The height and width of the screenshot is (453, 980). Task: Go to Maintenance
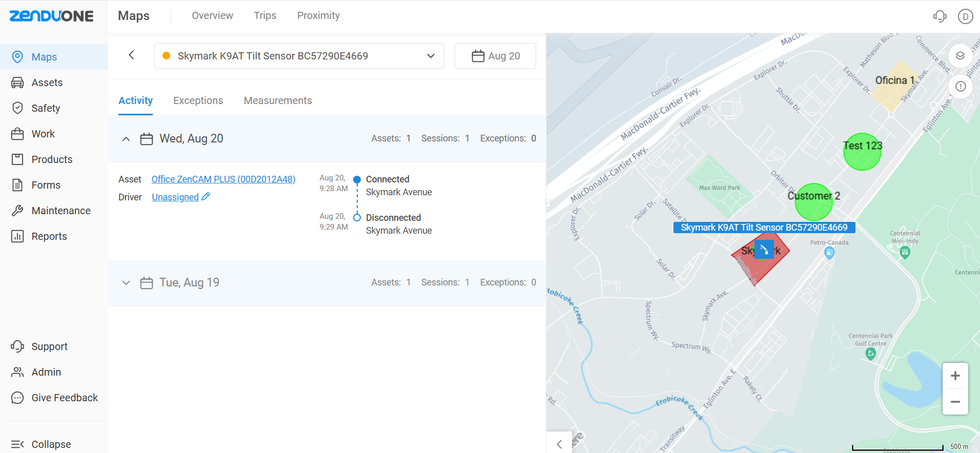[54, 211]
